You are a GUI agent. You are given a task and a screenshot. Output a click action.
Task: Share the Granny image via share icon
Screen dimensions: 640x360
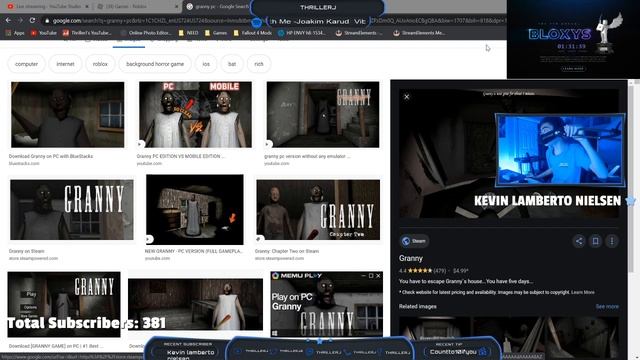click(x=579, y=241)
